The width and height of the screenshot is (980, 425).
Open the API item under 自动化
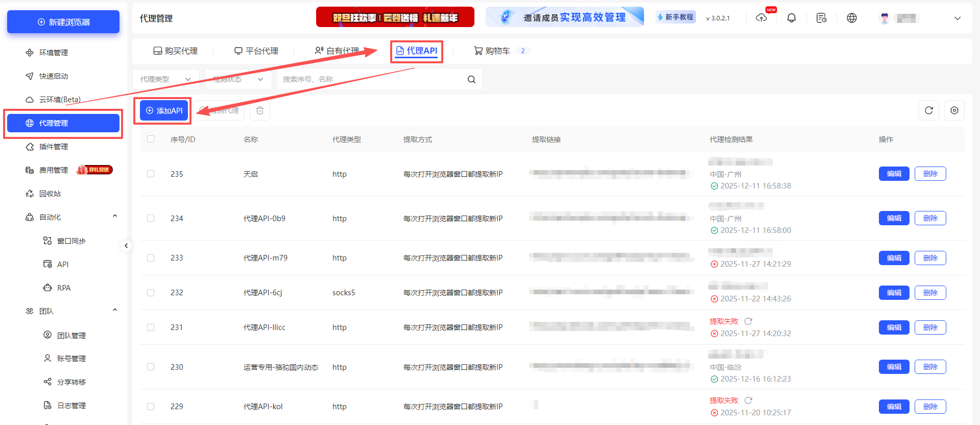point(63,264)
